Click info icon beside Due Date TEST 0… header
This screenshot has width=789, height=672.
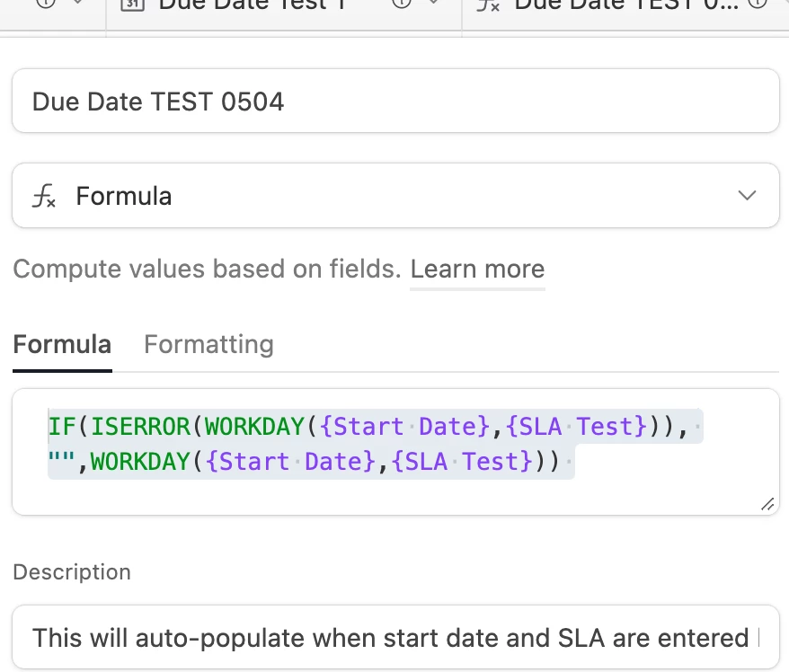(x=758, y=4)
